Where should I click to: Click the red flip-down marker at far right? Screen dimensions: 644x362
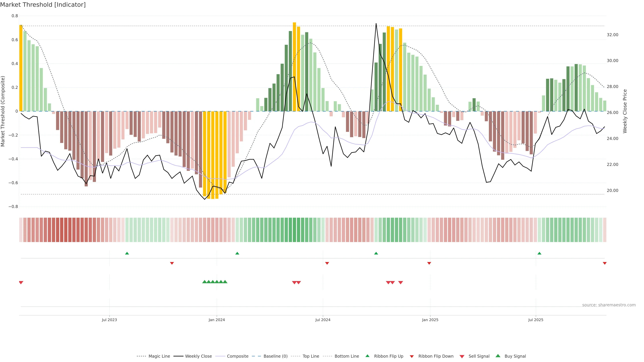[x=604, y=263]
